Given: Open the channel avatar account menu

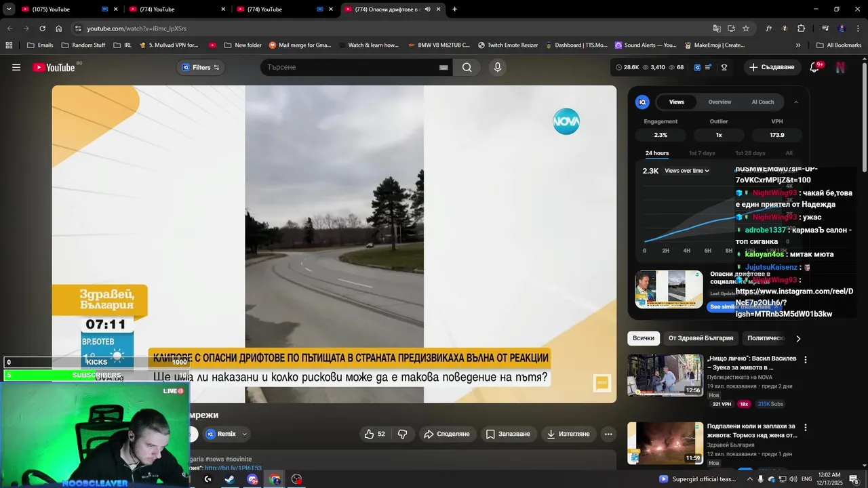Looking at the screenshot, I should (x=840, y=67).
